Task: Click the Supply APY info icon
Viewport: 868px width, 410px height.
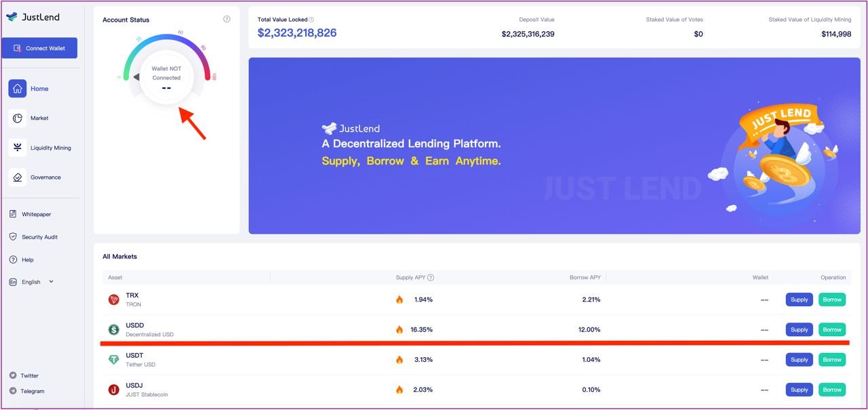Action: tap(431, 277)
